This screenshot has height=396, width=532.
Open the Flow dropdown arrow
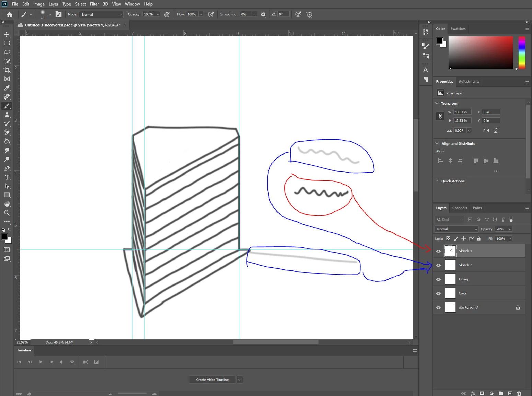tap(201, 14)
